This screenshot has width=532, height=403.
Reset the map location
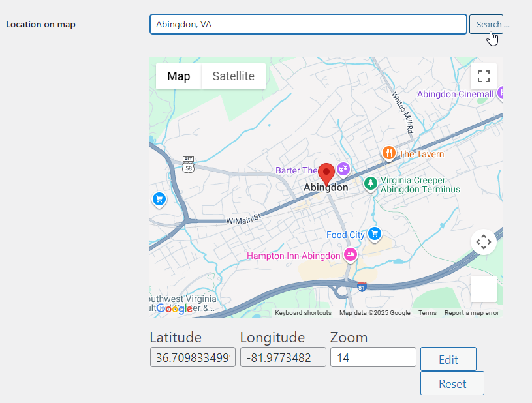[x=452, y=383]
